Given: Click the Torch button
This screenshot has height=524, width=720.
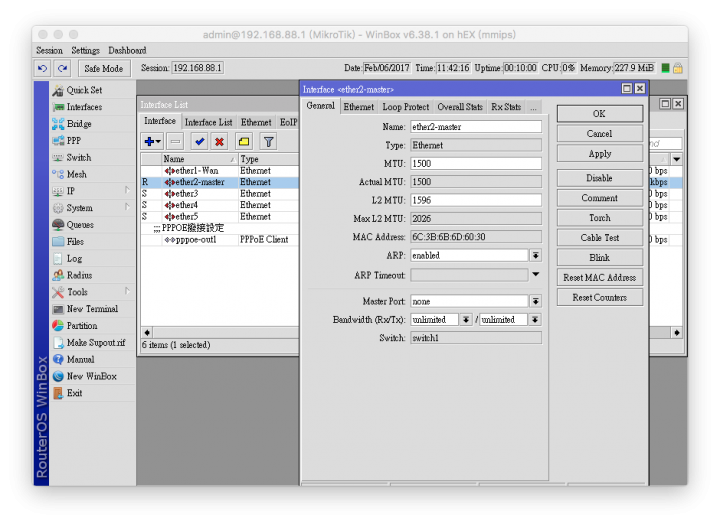Looking at the screenshot, I should coord(600,218).
